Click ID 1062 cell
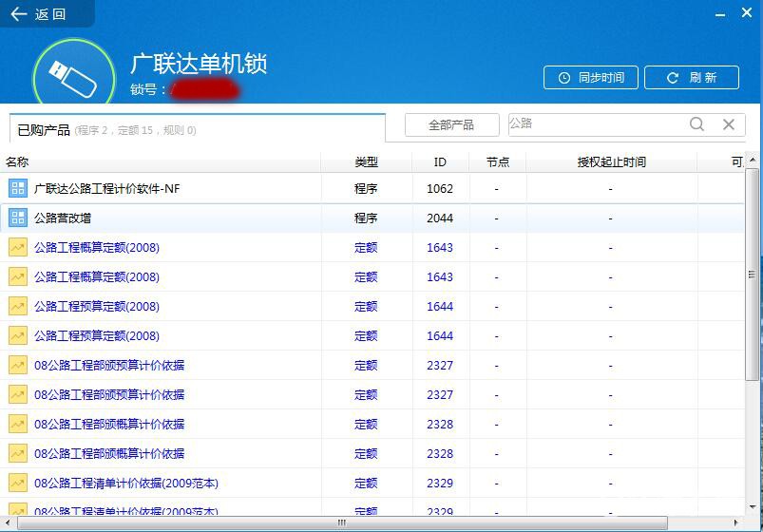 point(440,189)
